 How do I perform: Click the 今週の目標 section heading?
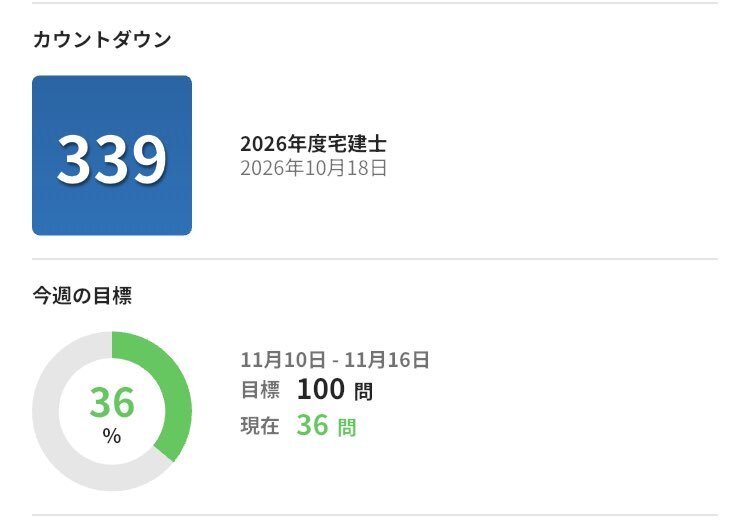[x=82, y=296]
